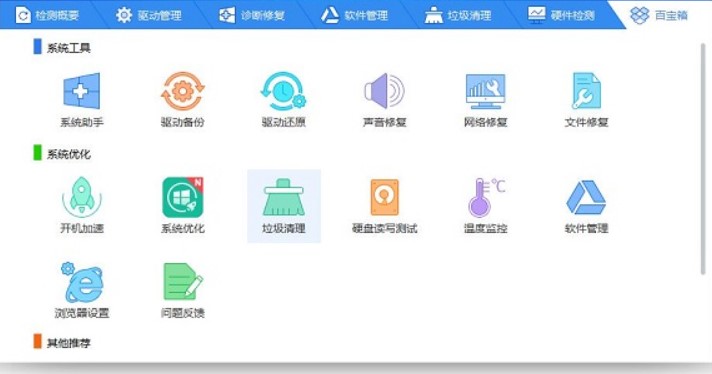Open 浏览器设置 IE icon

(82, 282)
